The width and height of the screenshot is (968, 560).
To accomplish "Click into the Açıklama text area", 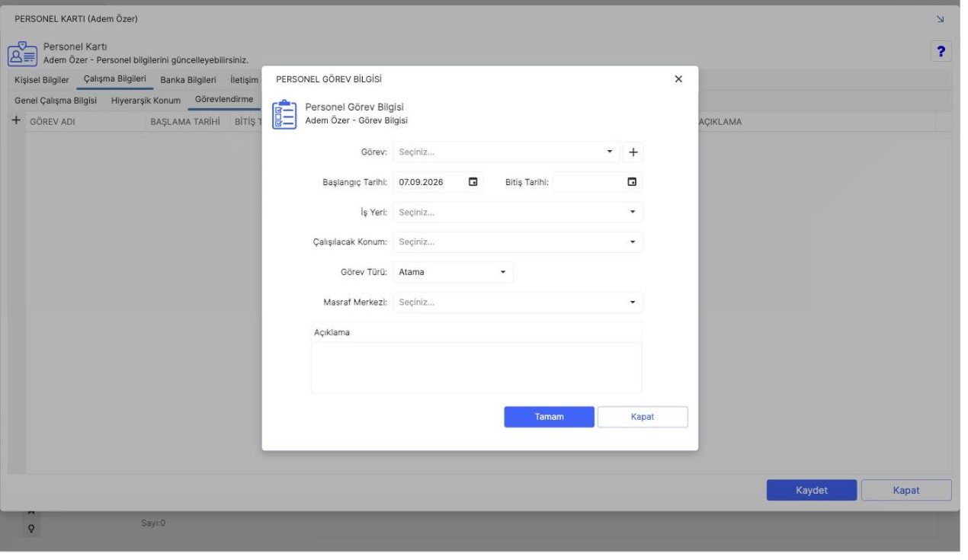I will click(476, 367).
